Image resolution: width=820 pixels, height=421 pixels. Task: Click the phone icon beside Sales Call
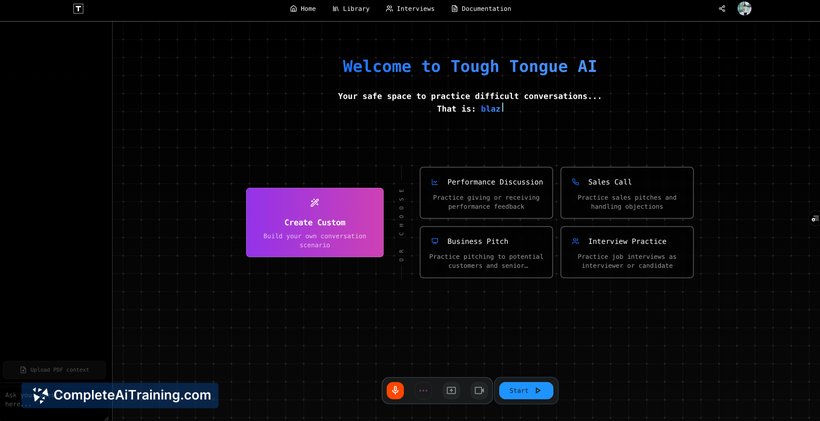pyautogui.click(x=575, y=182)
